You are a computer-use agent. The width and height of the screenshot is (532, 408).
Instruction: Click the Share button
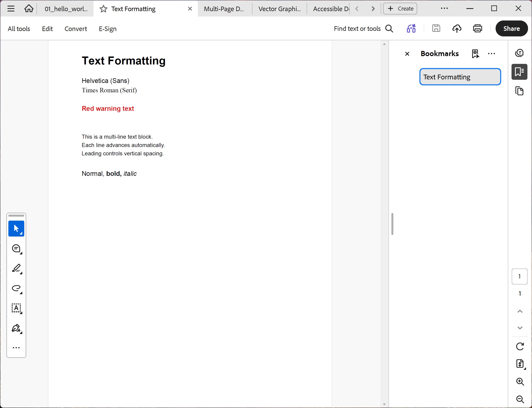point(511,28)
